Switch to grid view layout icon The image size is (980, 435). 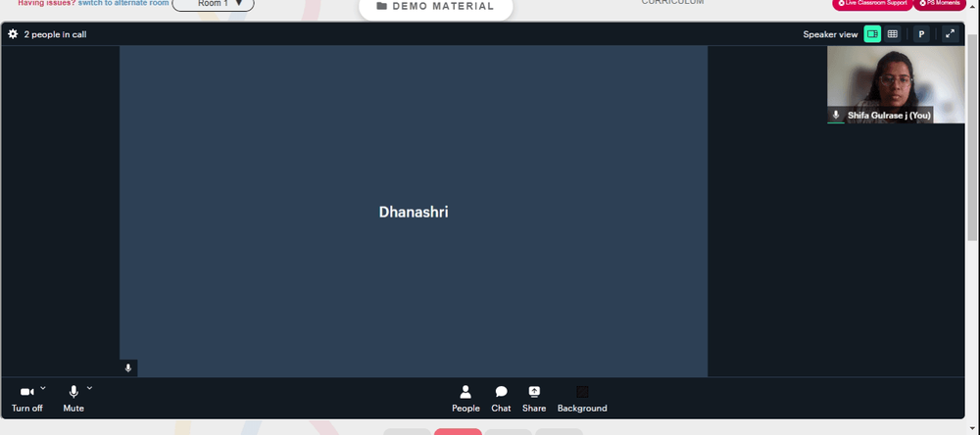click(x=893, y=34)
